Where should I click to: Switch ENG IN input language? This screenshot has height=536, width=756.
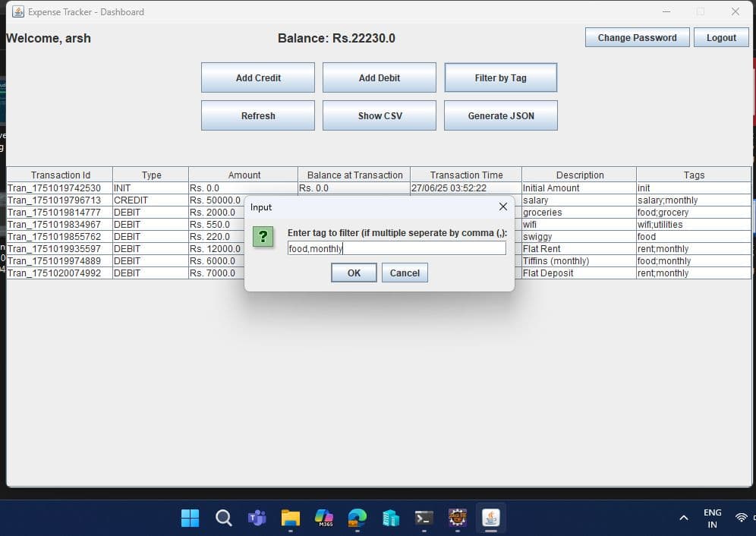(713, 519)
